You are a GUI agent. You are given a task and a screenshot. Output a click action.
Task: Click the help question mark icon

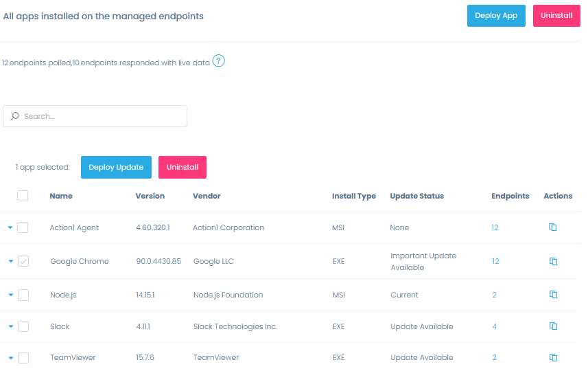coord(219,61)
